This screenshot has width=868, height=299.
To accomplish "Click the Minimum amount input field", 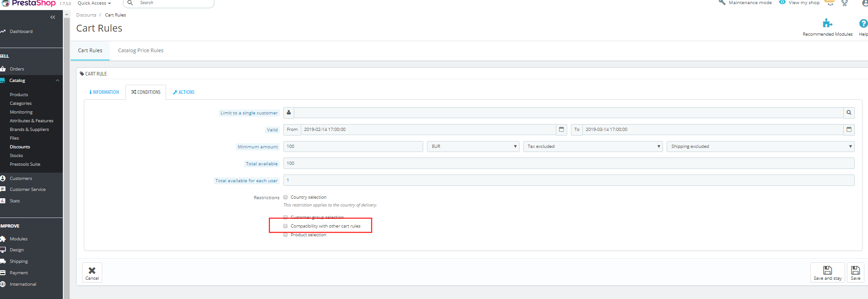I will click(x=353, y=147).
